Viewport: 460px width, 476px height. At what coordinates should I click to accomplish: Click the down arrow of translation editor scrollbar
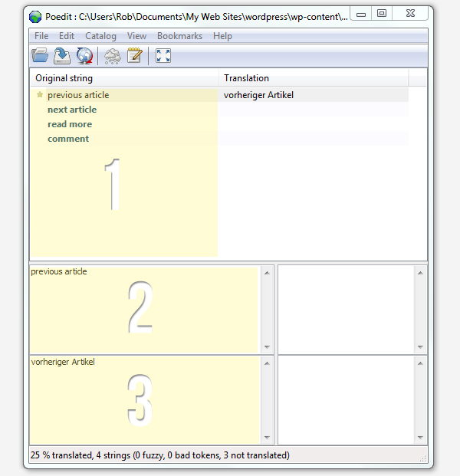268,438
